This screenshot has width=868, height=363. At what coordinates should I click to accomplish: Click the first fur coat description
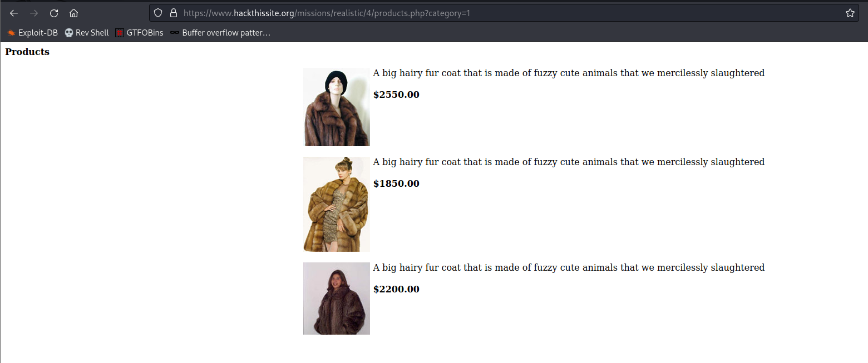tap(568, 73)
